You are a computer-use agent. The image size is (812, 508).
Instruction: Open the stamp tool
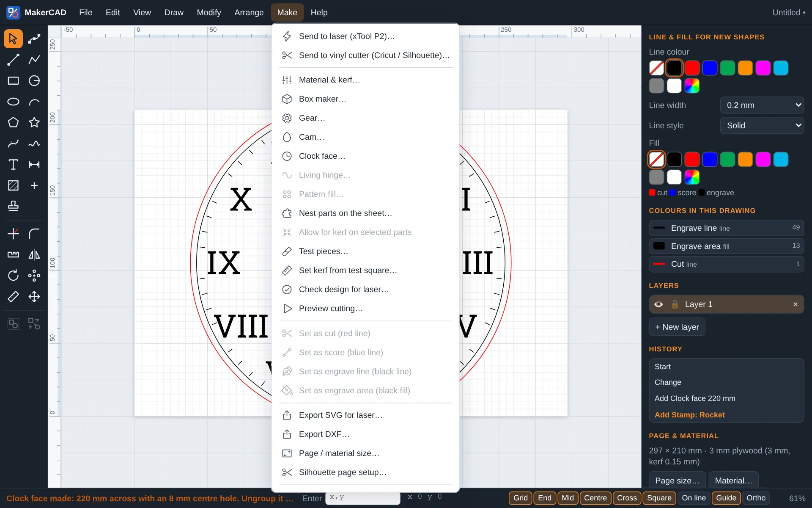coord(13,206)
